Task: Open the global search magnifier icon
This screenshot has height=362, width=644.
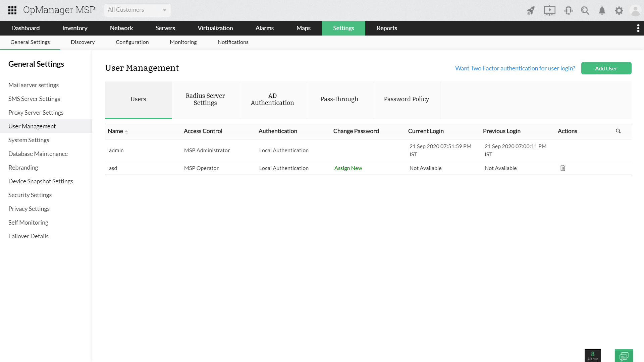Action: 585,11
